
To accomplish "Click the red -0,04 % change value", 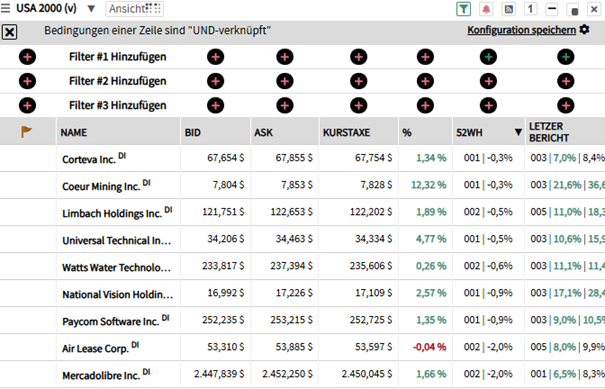I will (x=429, y=347).
